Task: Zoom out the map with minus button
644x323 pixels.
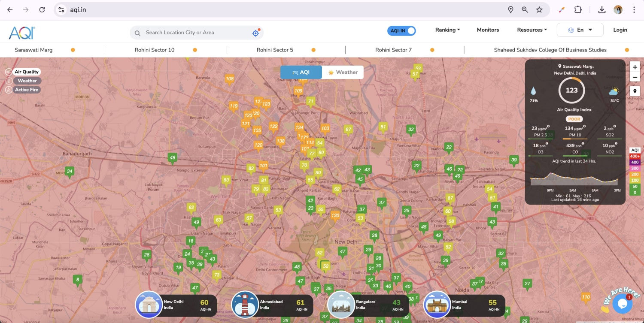Action: [635, 77]
